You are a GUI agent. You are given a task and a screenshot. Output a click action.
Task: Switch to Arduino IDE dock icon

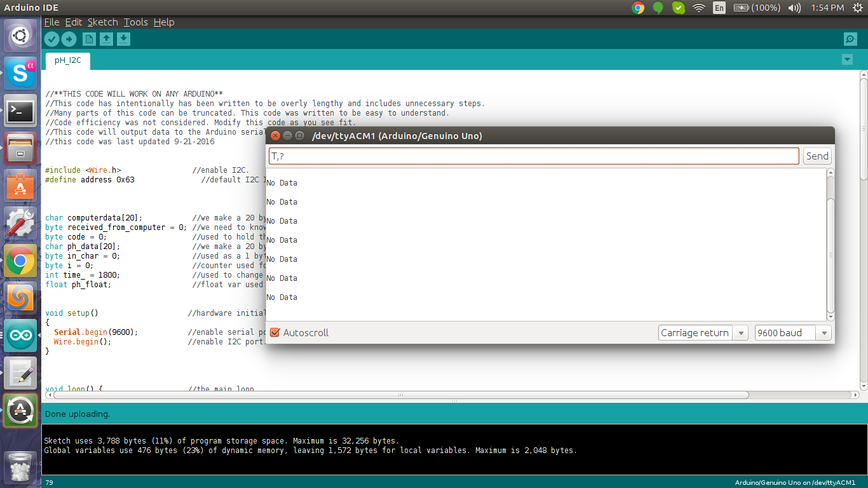click(20, 335)
